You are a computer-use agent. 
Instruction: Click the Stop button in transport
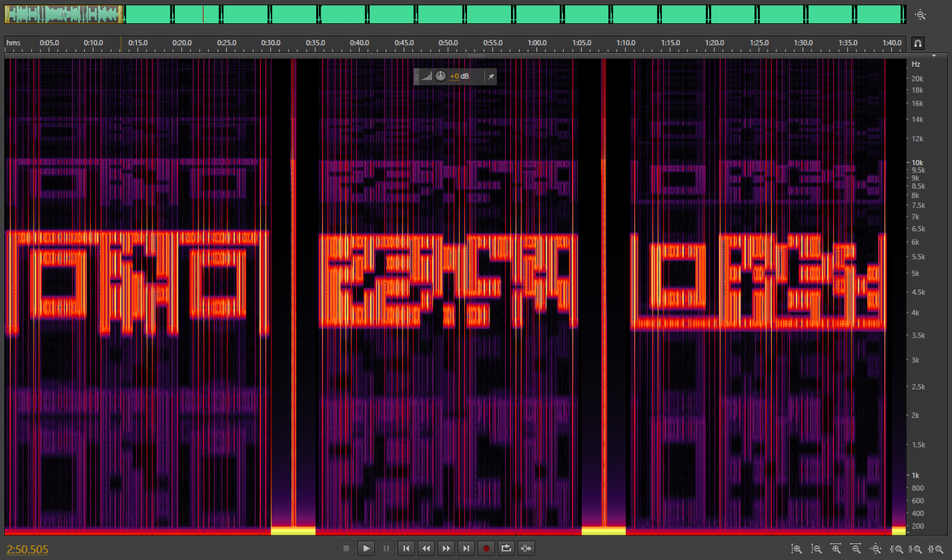tap(346, 549)
